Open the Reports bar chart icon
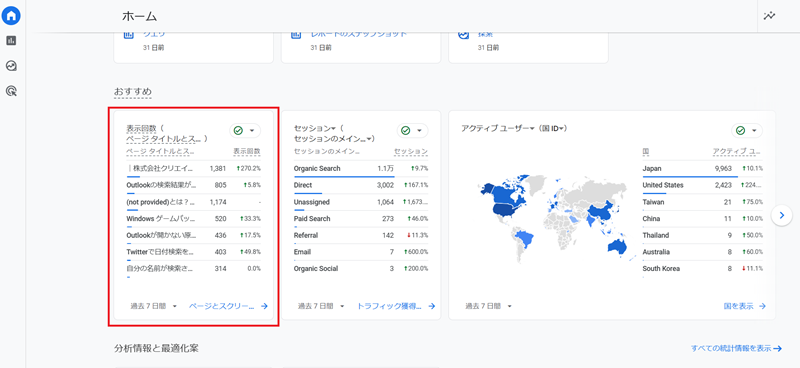 (x=11, y=41)
